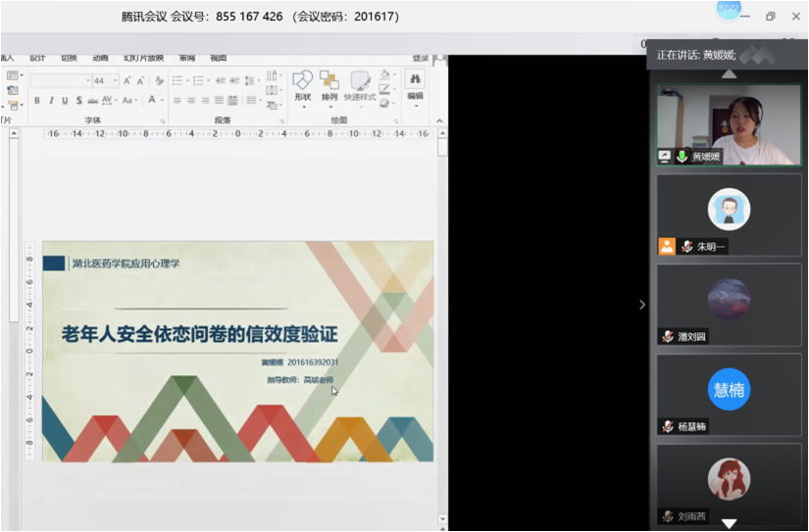Open the font size 44 dropdown
Image resolution: width=809 pixels, height=532 pixels.
point(114,81)
